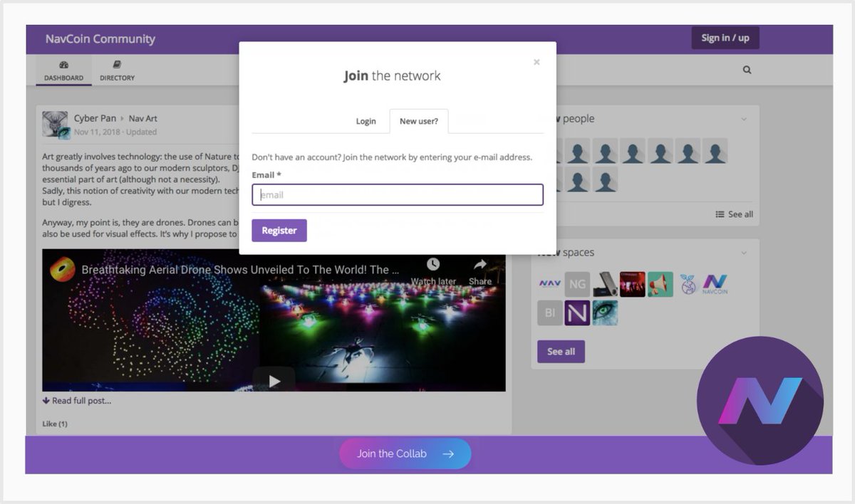Click the Nov 11, 2018 post date
This screenshot has height=504, width=855.
98,132
